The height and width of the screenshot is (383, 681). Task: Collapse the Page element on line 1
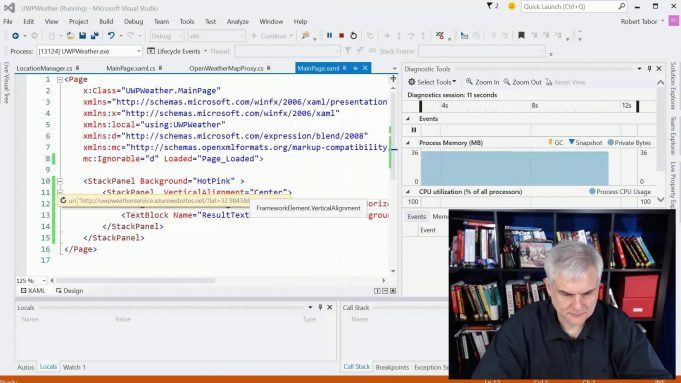click(x=60, y=79)
